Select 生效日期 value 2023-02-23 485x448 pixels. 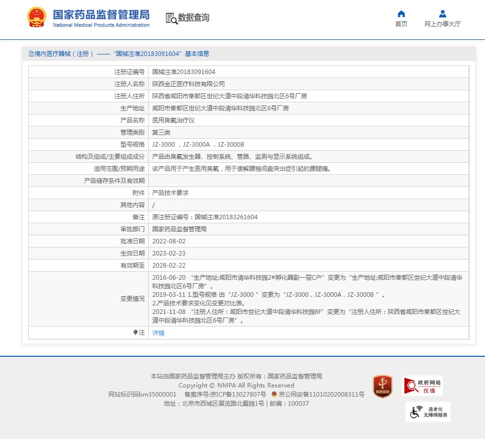168,253
